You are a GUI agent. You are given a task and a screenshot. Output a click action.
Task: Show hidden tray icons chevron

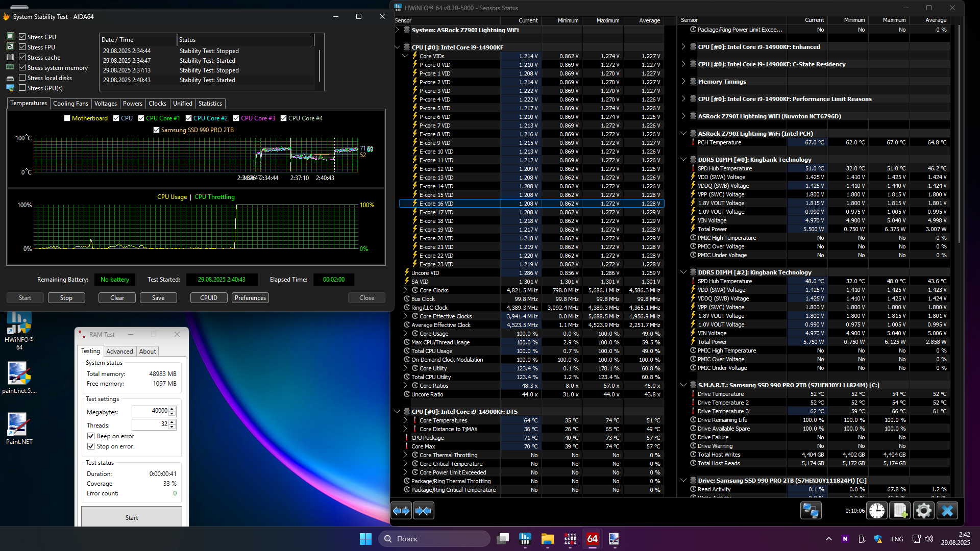tap(829, 539)
